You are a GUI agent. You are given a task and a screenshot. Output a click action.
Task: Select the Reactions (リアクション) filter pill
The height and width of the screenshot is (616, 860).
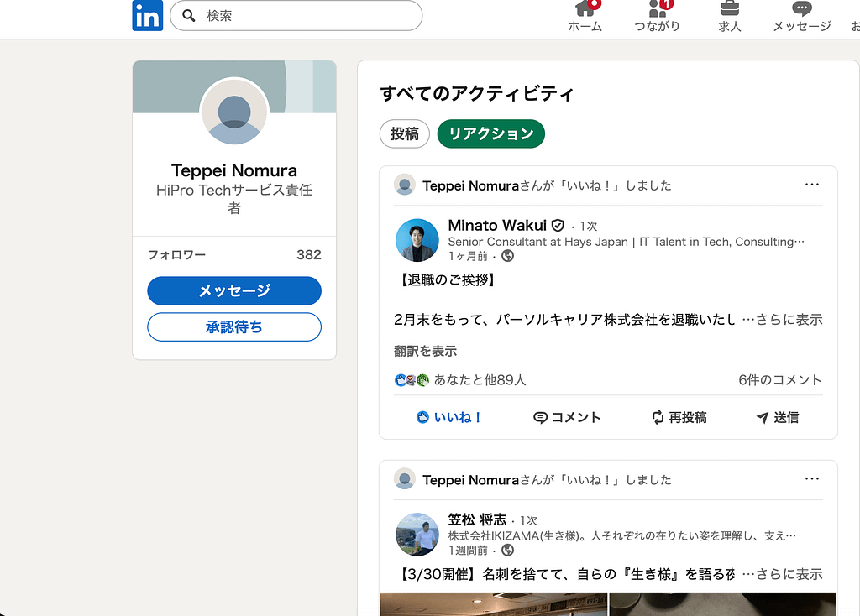point(490,133)
